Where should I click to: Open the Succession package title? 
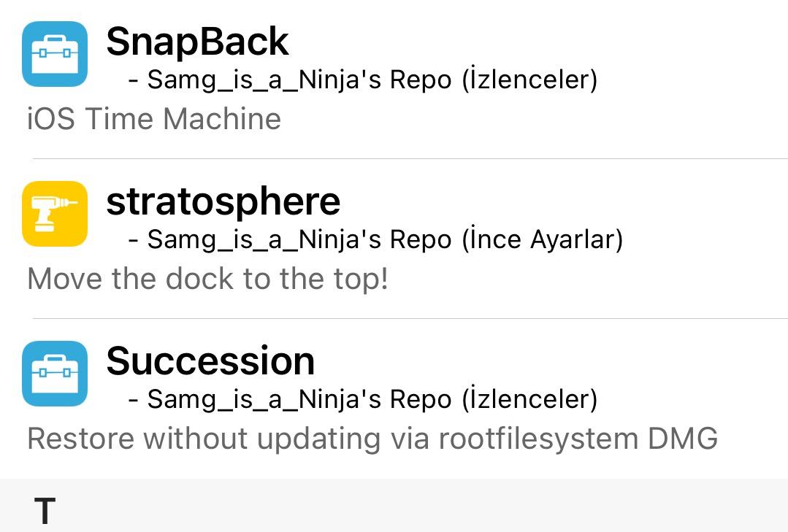210,361
